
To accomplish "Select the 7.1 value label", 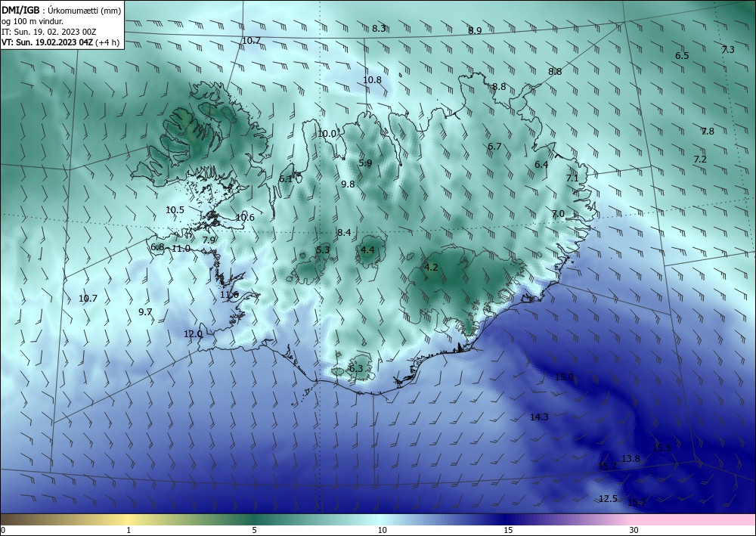I will click(572, 178).
